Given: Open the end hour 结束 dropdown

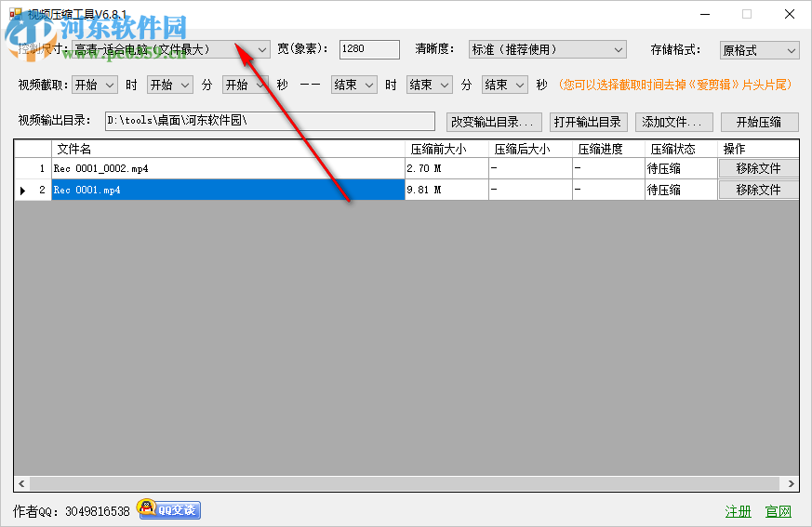Looking at the screenshot, I should 353,85.
